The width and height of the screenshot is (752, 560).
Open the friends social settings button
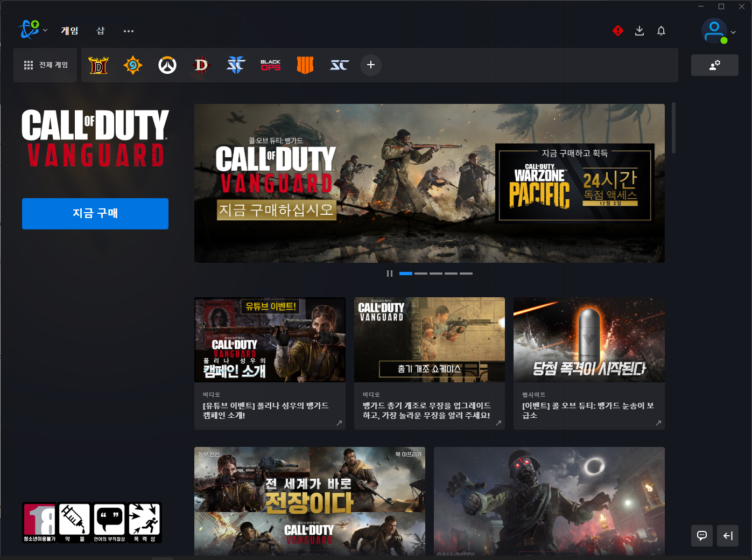point(714,65)
